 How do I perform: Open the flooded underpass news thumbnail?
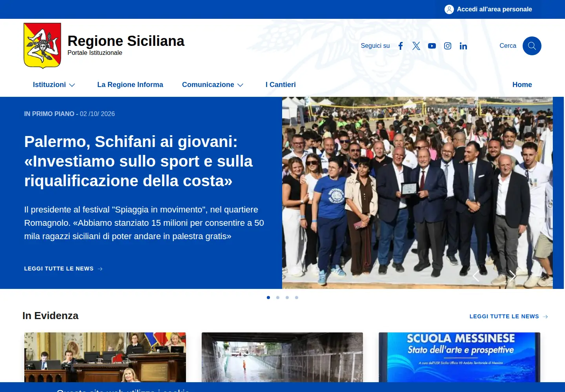(x=282, y=358)
